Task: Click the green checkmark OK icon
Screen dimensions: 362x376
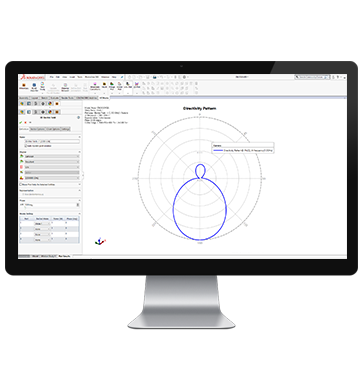Action: point(21,123)
